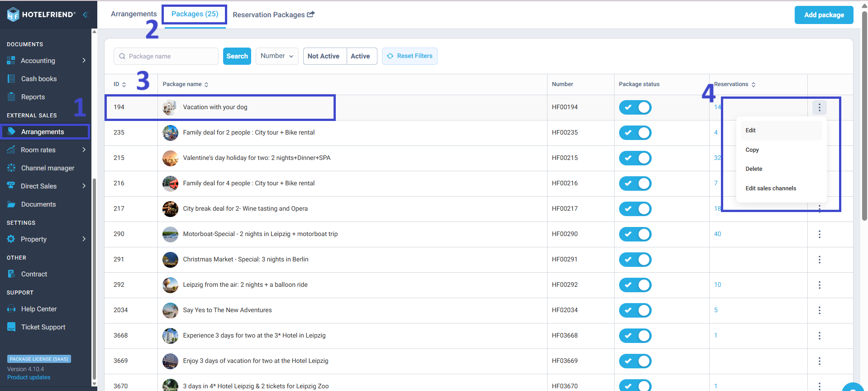Expand the Room rates submenu arrow
Viewport: 868px width, 391px height.
coord(84,150)
